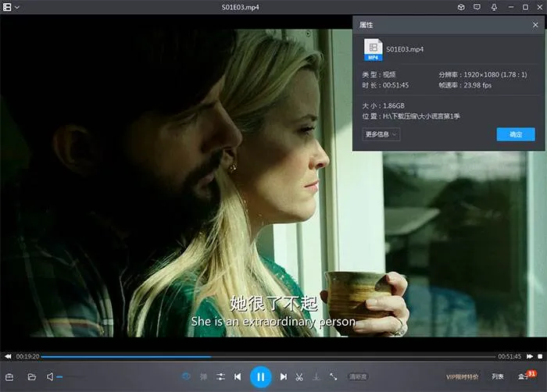Skip to the next video
The height and width of the screenshot is (392, 547).
283,376
